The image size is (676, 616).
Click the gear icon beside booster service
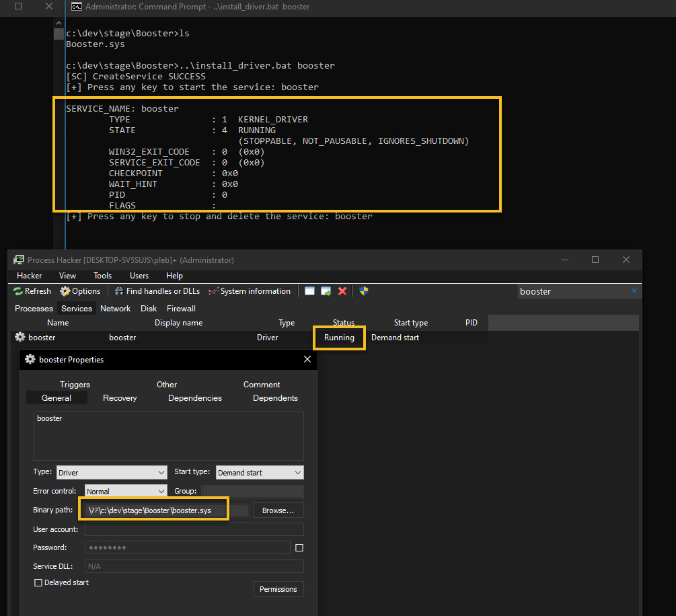tap(20, 337)
